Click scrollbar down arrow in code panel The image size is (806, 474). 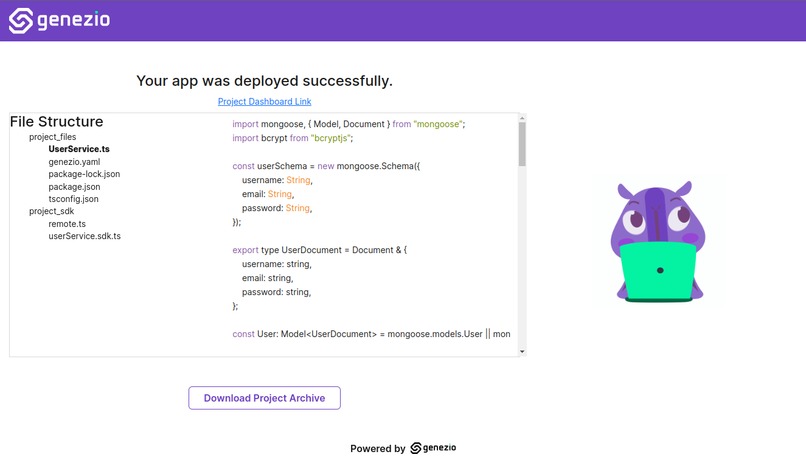pos(522,352)
